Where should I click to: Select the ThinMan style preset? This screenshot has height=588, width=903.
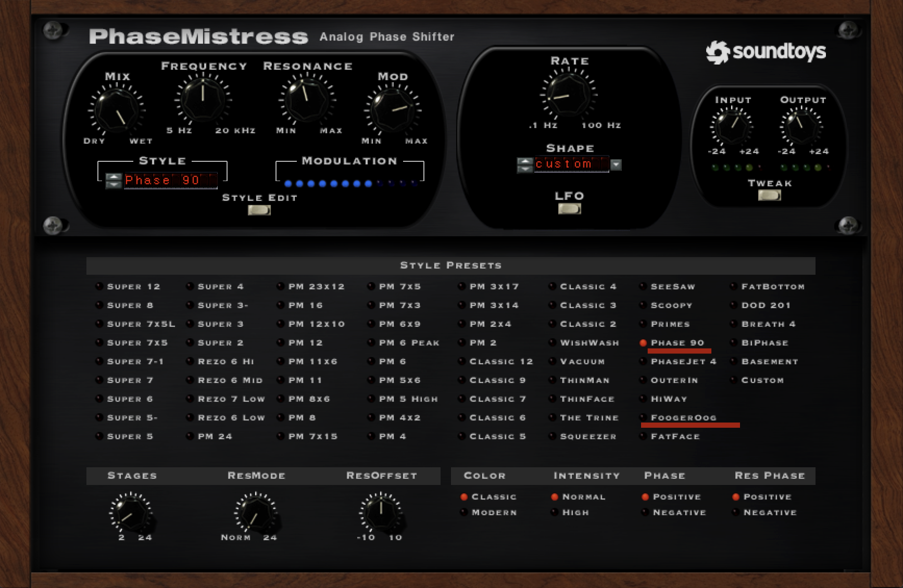pyautogui.click(x=579, y=380)
